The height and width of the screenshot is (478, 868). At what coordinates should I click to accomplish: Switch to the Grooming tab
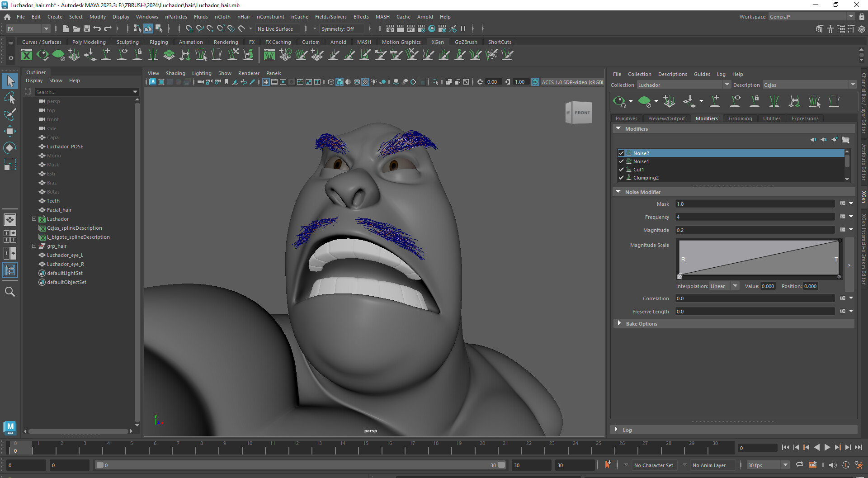(740, 118)
